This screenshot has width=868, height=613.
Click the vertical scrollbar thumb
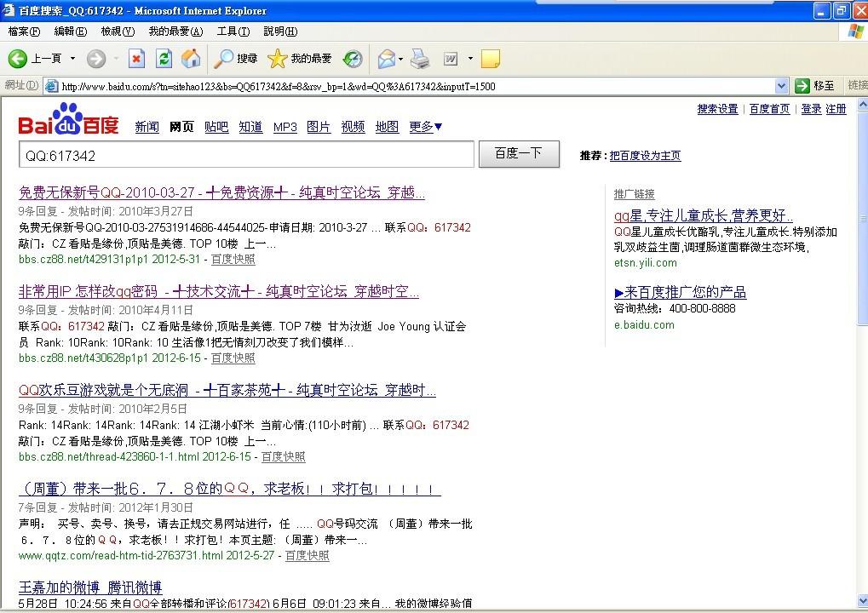pos(863,217)
